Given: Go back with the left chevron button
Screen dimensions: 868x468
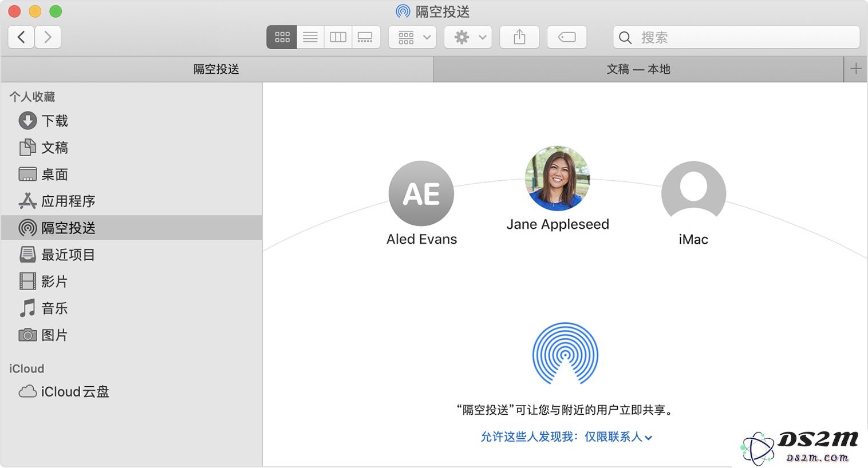Looking at the screenshot, I should click(x=21, y=37).
